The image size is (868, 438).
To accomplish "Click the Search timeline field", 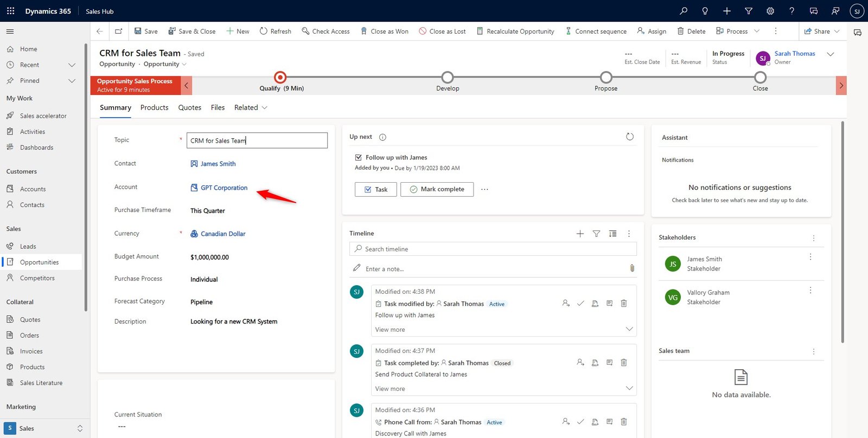I will (x=493, y=249).
